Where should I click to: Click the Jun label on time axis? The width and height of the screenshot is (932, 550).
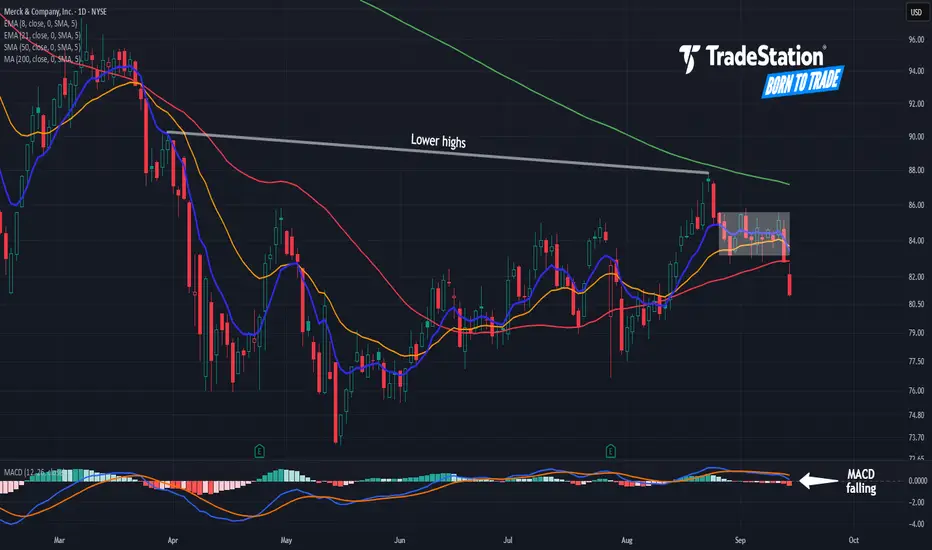(x=399, y=540)
